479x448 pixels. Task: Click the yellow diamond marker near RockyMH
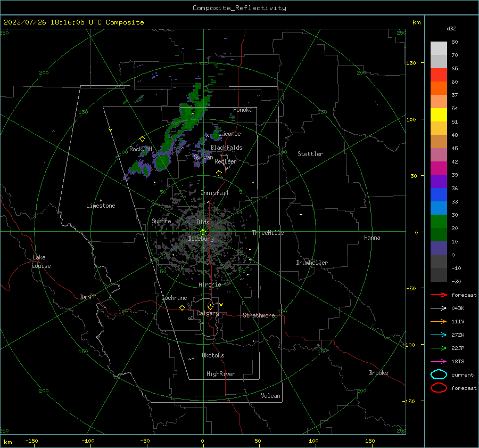142,139
